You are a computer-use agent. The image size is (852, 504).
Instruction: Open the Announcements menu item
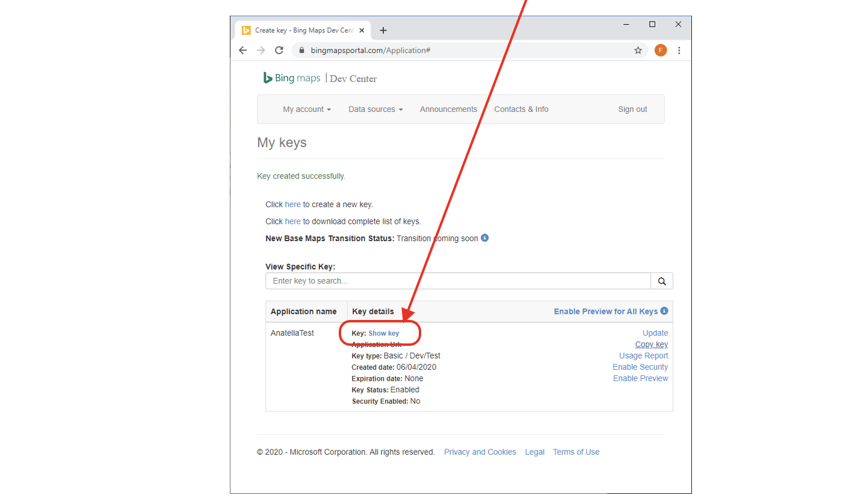(x=448, y=109)
